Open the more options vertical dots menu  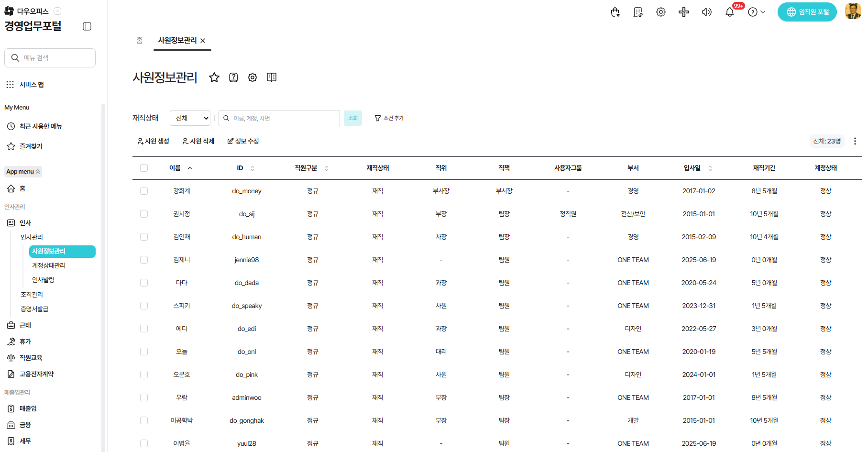pyautogui.click(x=855, y=141)
